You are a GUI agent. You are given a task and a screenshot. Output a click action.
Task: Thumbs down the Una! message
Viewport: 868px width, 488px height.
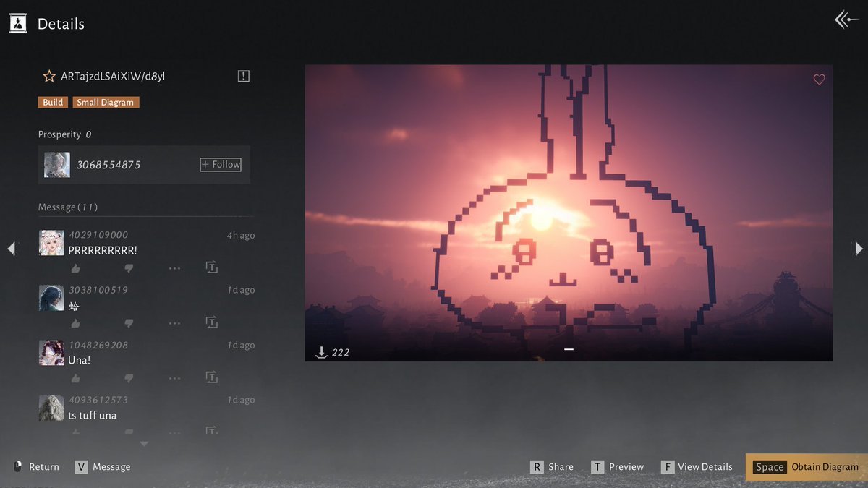pyautogui.click(x=129, y=378)
